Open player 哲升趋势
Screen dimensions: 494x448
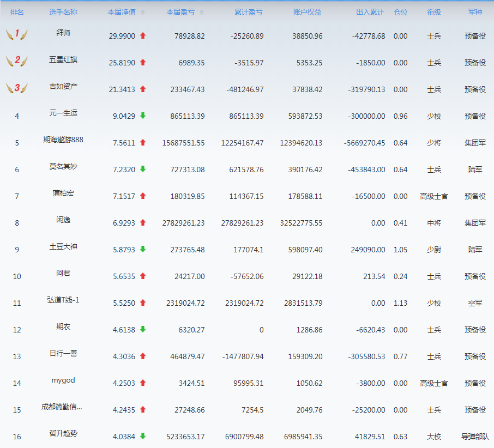pyautogui.click(x=63, y=433)
